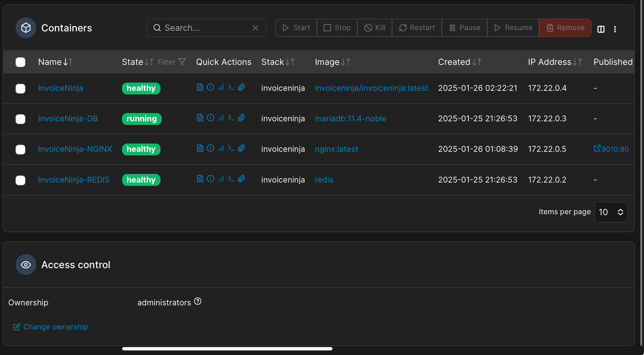This screenshot has height=355, width=644.
Task: Click the created date 2025-01-26 01:08:39
Action: pyautogui.click(x=478, y=149)
